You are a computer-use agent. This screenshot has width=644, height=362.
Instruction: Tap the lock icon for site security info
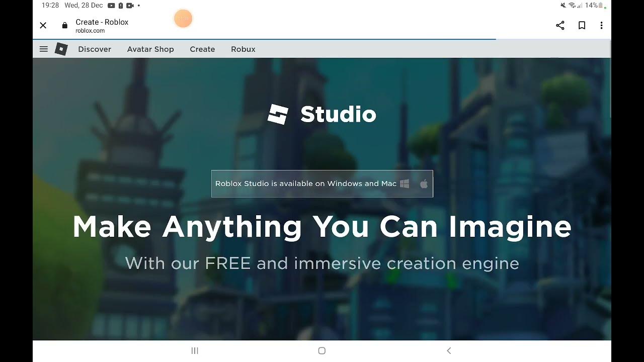coord(64,25)
